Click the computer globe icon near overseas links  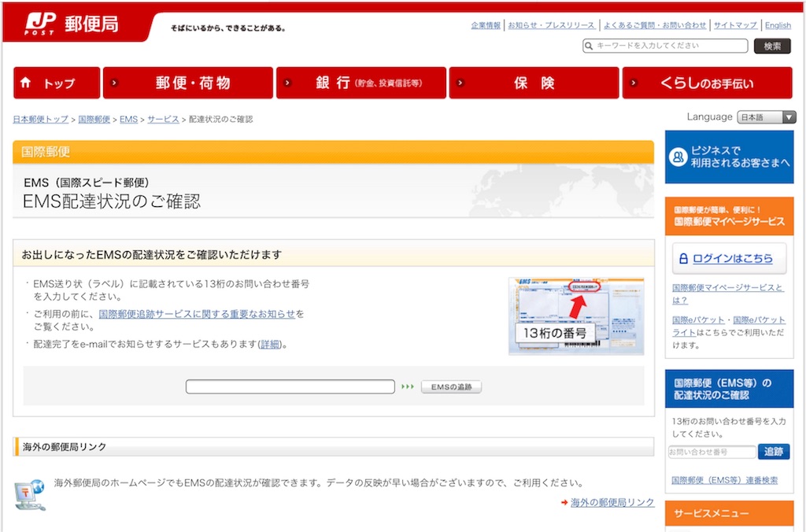point(29,494)
